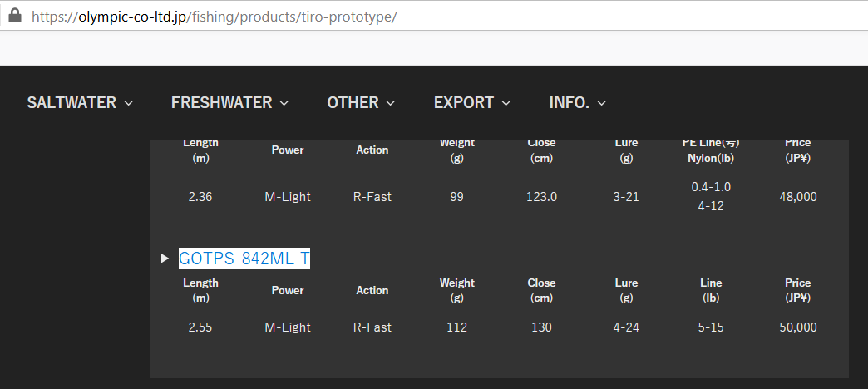Select the 5-15 line rating value
The width and height of the screenshot is (868, 389).
711,327
